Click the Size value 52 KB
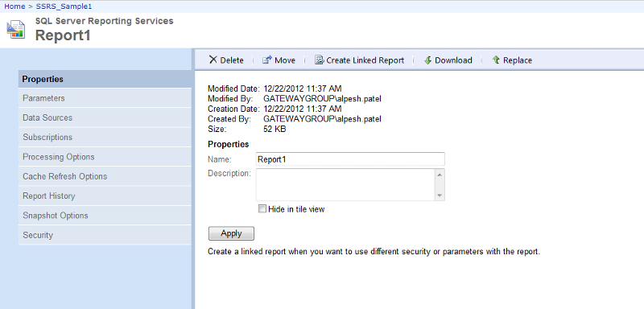The image size is (644, 309). tap(275, 130)
